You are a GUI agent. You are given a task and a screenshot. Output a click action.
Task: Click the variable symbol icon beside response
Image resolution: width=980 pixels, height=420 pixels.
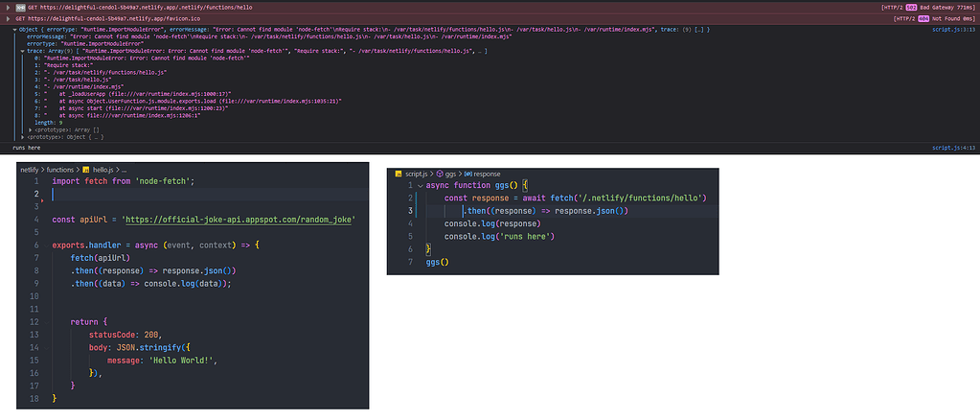coord(468,174)
